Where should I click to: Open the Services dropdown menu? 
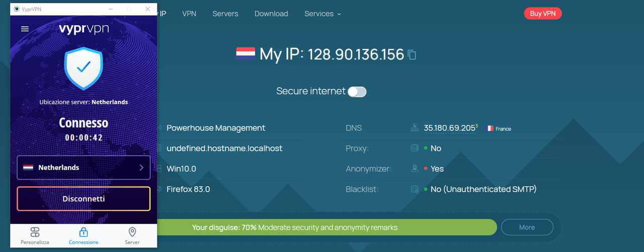tap(323, 14)
